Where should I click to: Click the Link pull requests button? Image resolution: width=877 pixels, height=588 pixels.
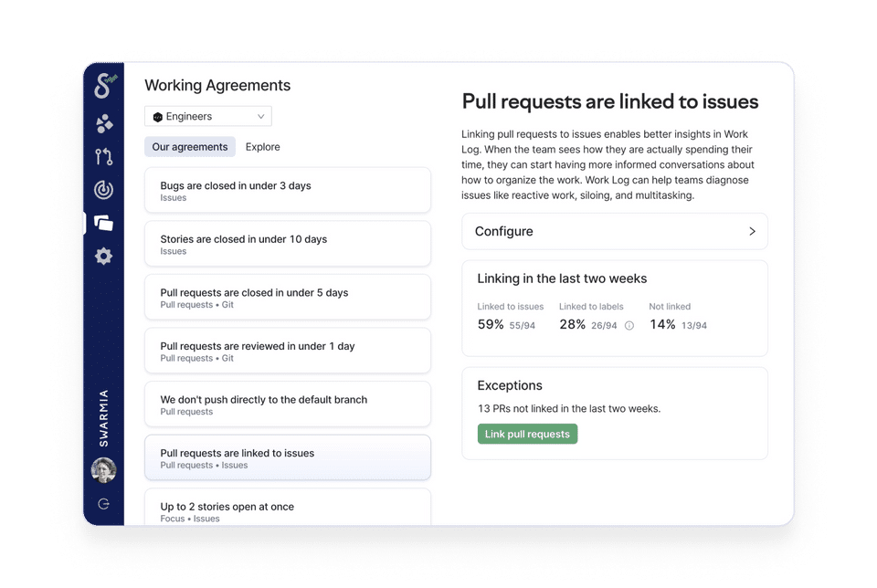coord(527,435)
